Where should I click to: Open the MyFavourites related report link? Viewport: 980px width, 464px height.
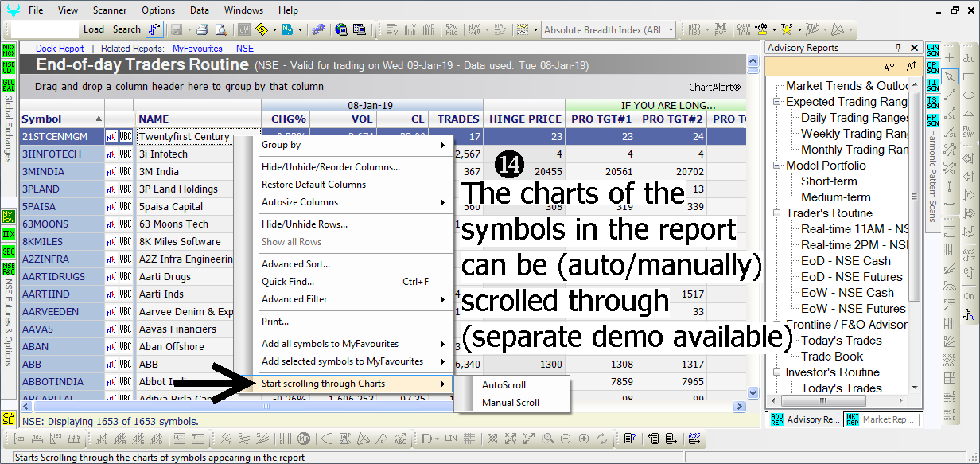197,49
